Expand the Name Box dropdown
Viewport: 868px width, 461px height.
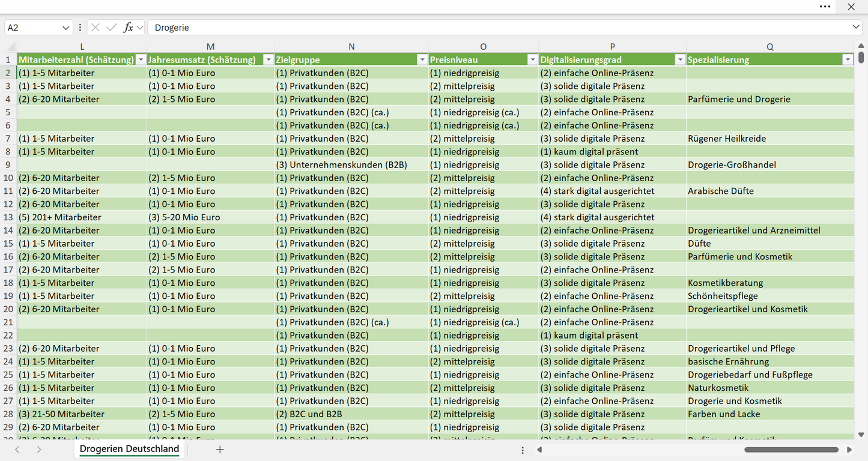(65, 28)
